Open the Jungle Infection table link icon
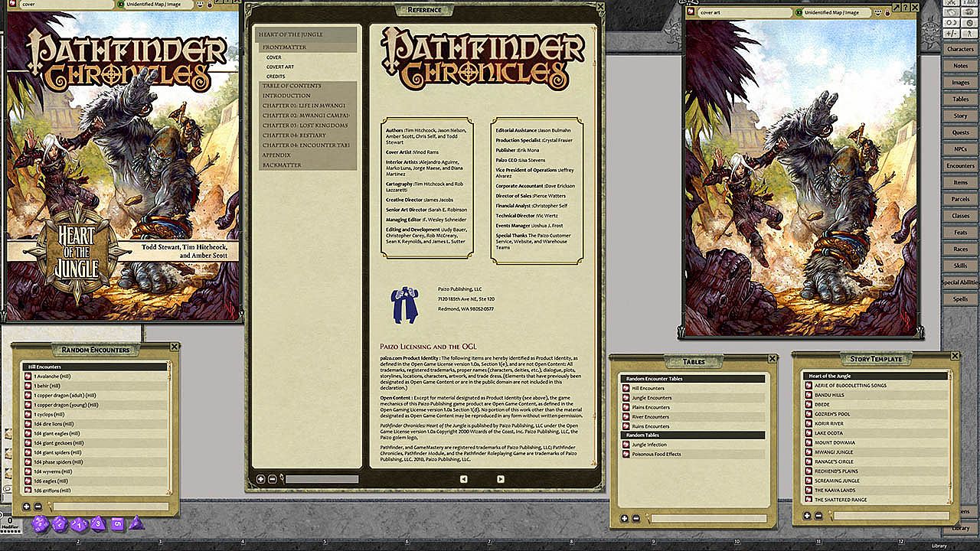 [x=626, y=445]
